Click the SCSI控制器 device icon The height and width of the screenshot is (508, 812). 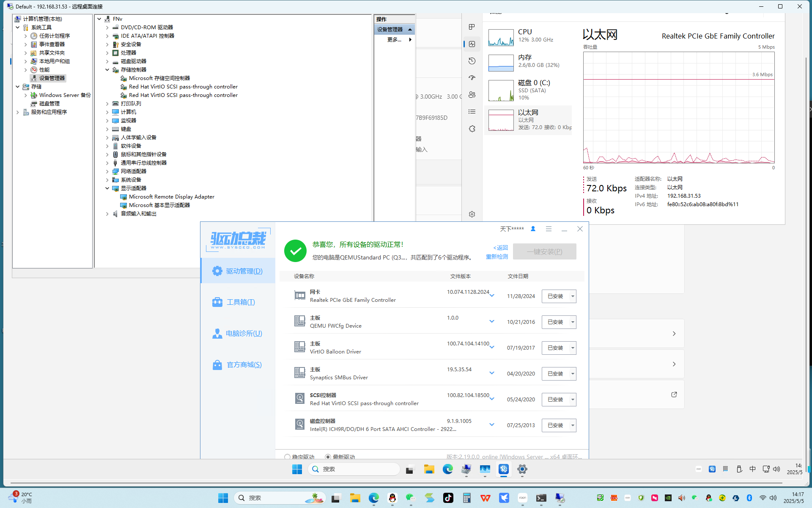(300, 398)
